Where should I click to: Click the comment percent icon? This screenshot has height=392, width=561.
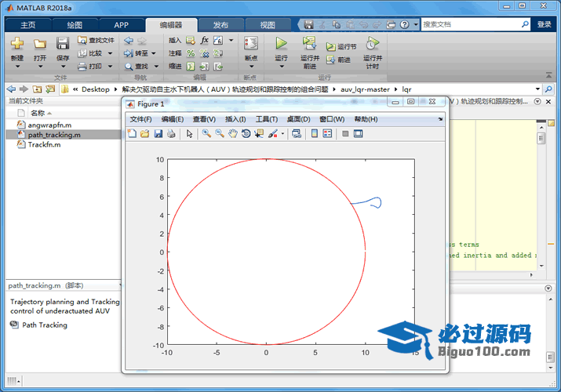pos(191,53)
